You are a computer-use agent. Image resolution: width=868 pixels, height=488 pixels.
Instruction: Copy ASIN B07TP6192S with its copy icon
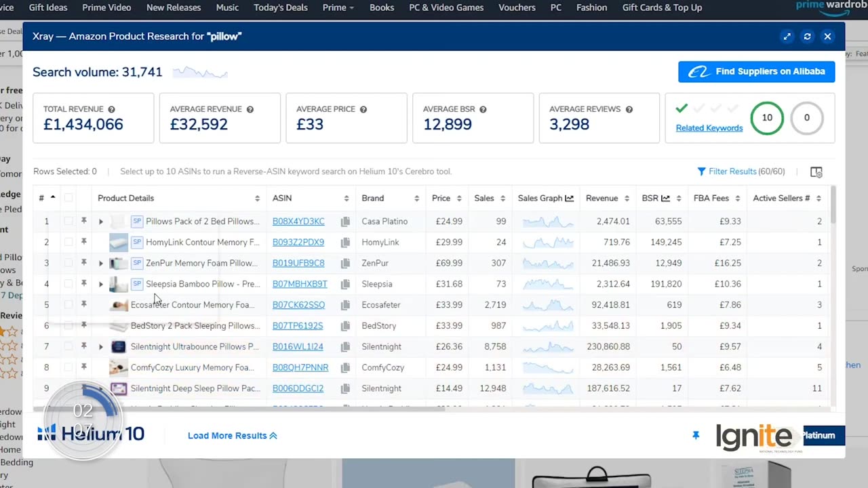[345, 326]
